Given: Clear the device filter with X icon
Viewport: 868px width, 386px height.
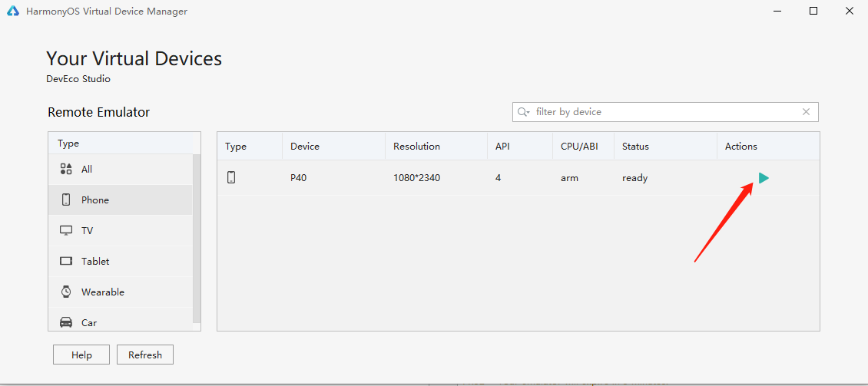Looking at the screenshot, I should click(806, 112).
